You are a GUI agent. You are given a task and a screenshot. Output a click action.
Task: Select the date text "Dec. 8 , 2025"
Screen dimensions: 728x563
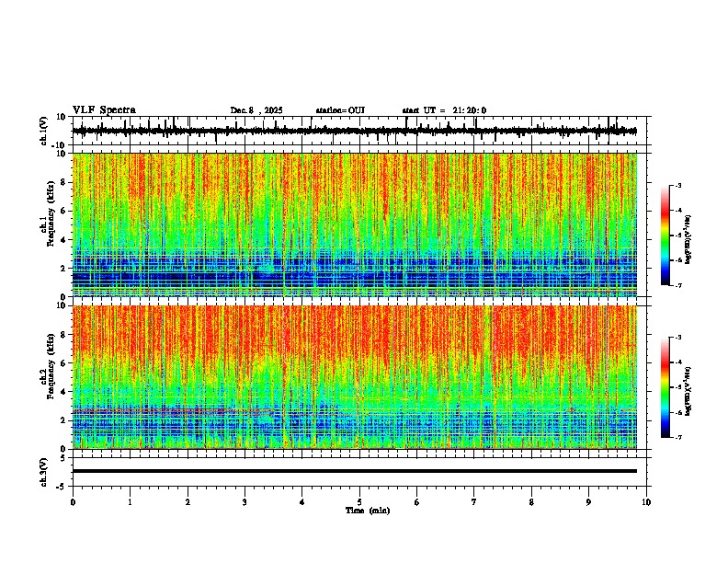click(256, 110)
